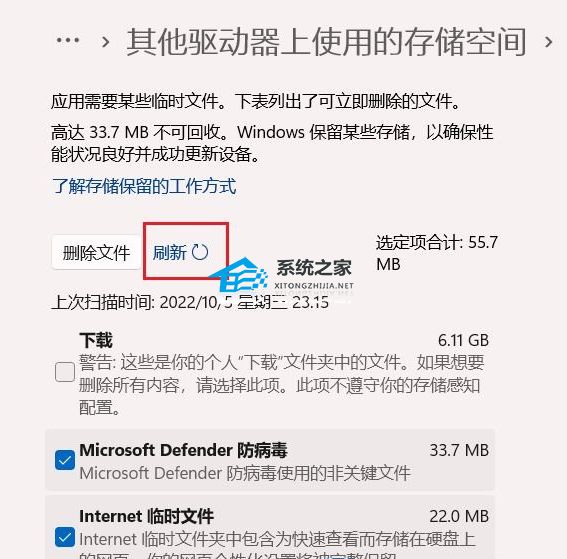The image size is (567, 559).
Task: Click the 22.0 MB size value
Action: (459, 516)
